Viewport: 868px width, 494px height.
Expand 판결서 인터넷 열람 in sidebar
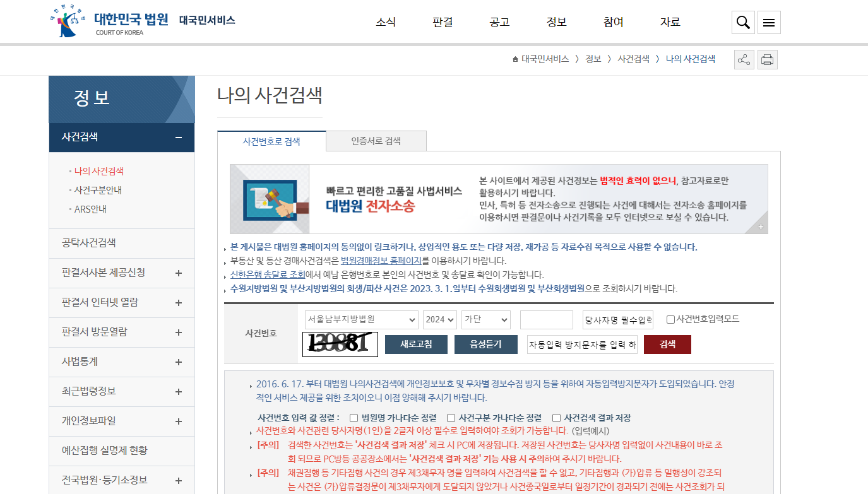click(179, 303)
